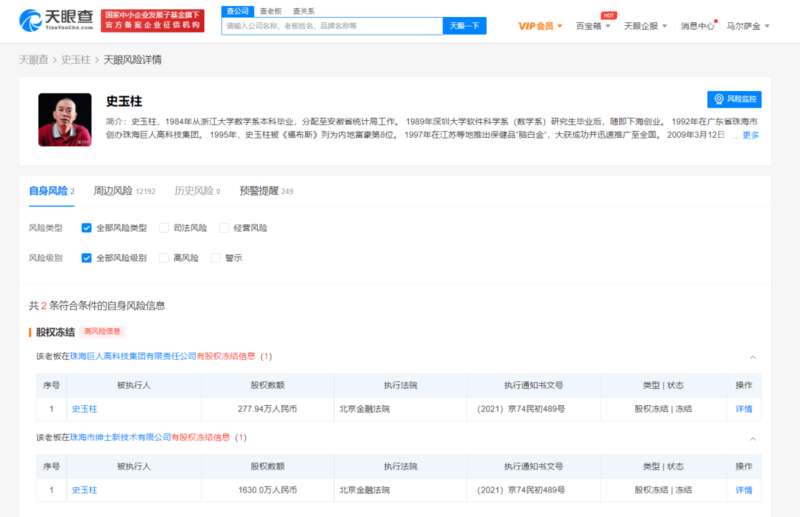This screenshot has height=517, width=800.
Task: Open 史玉柱 link in 1630.0万 row
Action: [84, 490]
